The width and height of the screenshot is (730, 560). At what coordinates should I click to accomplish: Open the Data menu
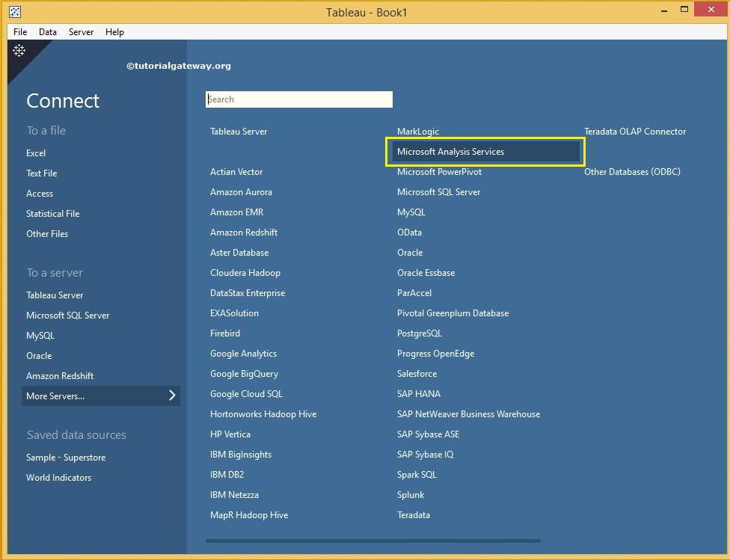pyautogui.click(x=47, y=31)
